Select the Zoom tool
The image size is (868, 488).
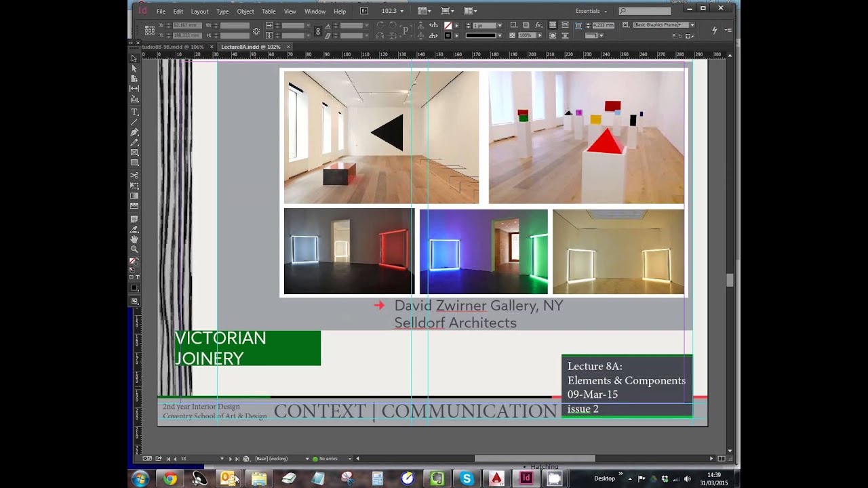134,249
